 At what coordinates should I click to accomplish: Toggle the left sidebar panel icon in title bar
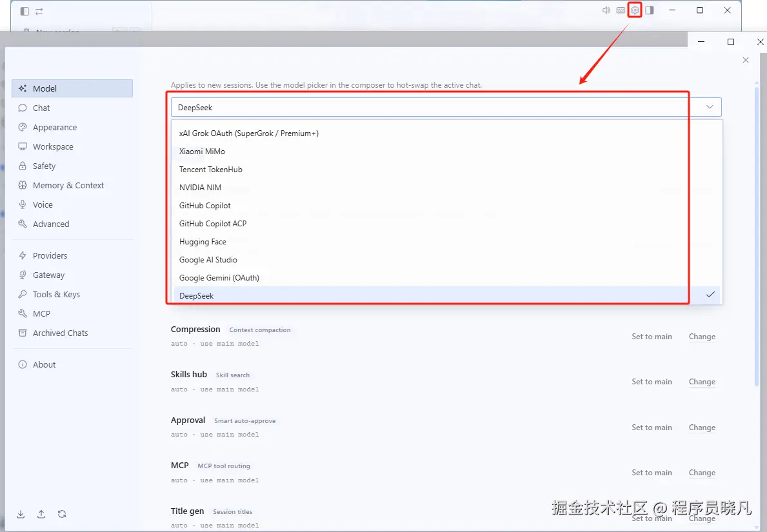click(25, 11)
